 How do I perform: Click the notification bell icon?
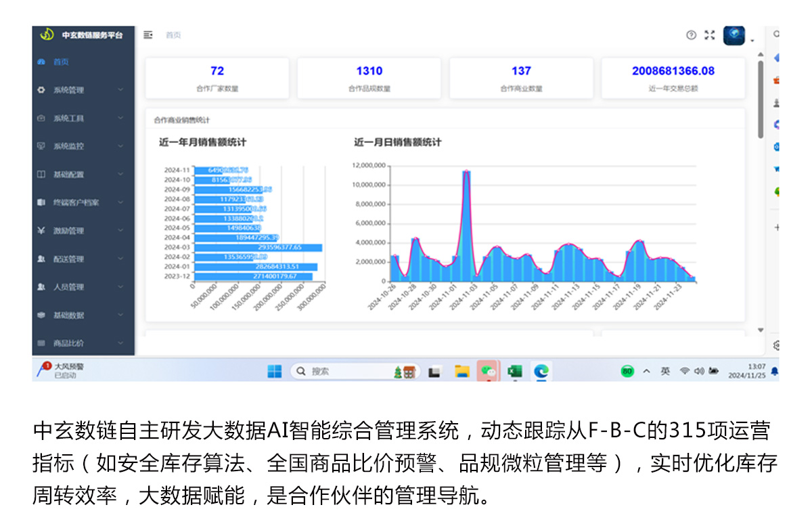pyautogui.click(x=774, y=371)
